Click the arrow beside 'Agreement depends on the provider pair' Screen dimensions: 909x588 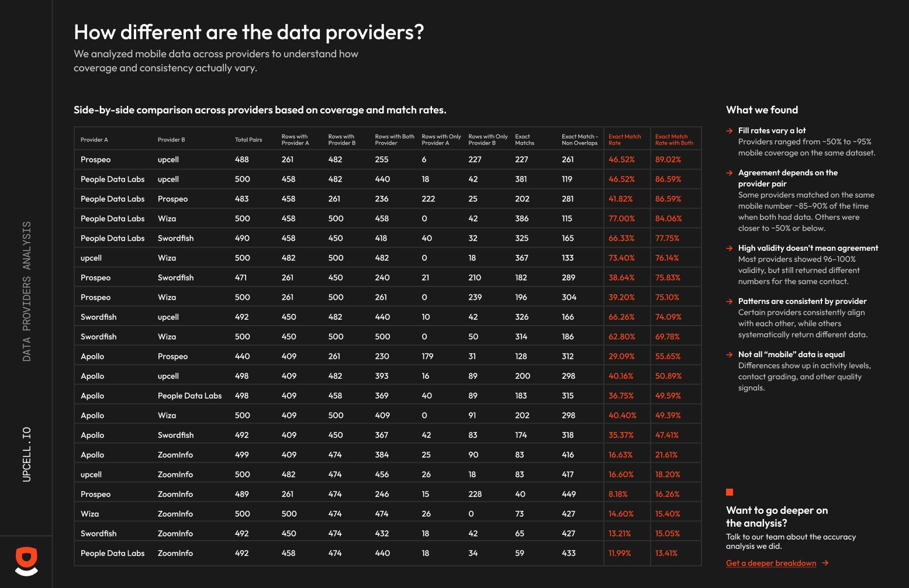pyautogui.click(x=730, y=173)
